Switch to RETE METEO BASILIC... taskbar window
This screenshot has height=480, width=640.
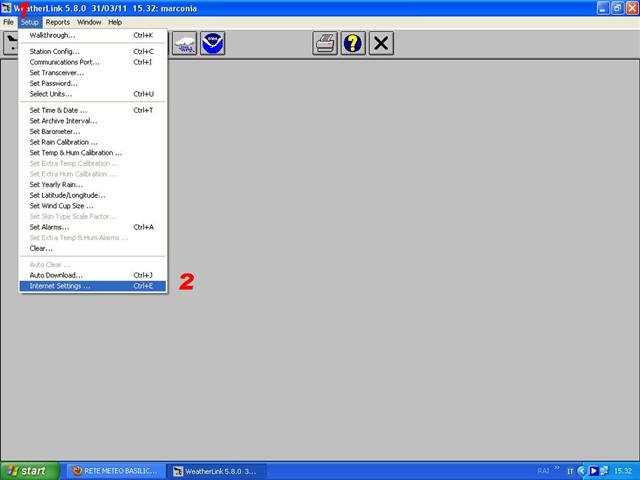[116, 471]
